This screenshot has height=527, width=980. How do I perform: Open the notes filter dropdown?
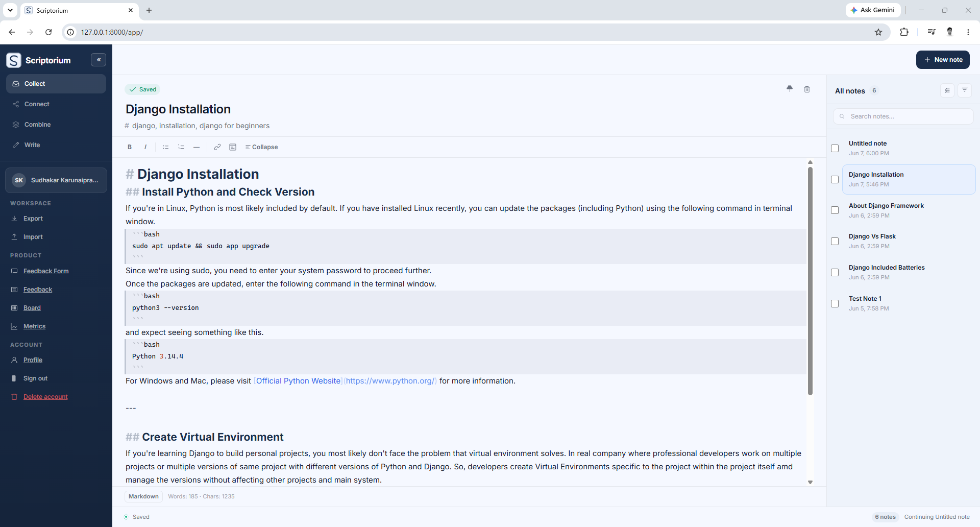[x=965, y=90]
